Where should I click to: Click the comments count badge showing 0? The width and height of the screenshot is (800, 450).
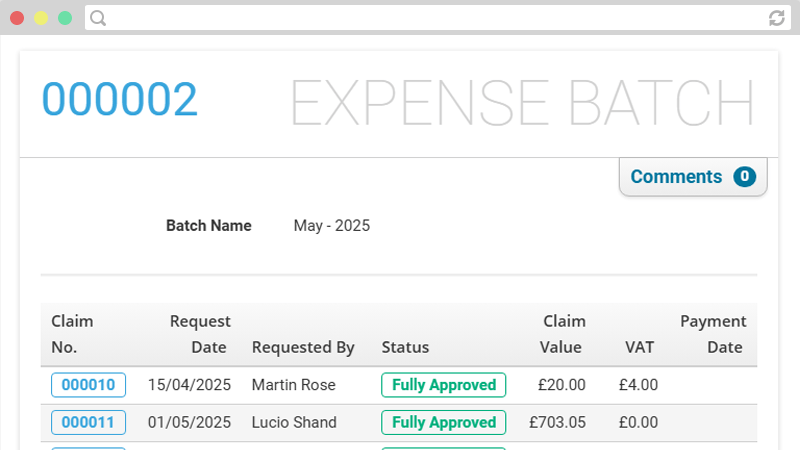click(744, 177)
